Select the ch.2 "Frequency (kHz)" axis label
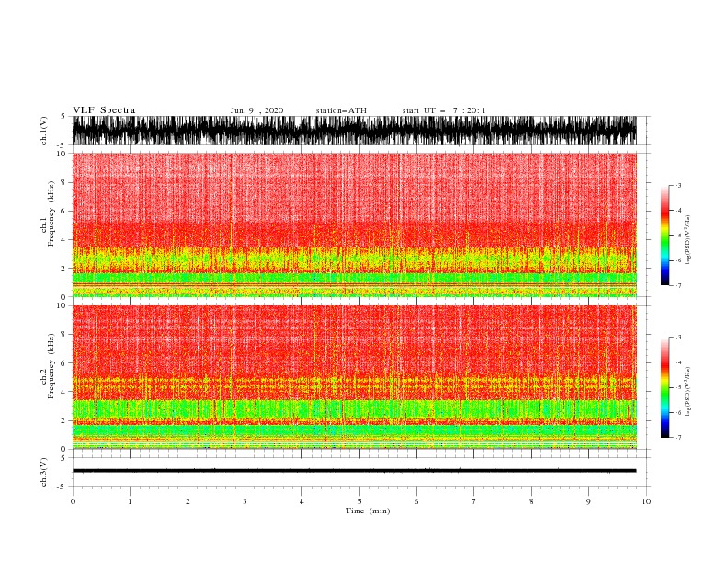The width and height of the screenshot is (728, 563). (51, 366)
